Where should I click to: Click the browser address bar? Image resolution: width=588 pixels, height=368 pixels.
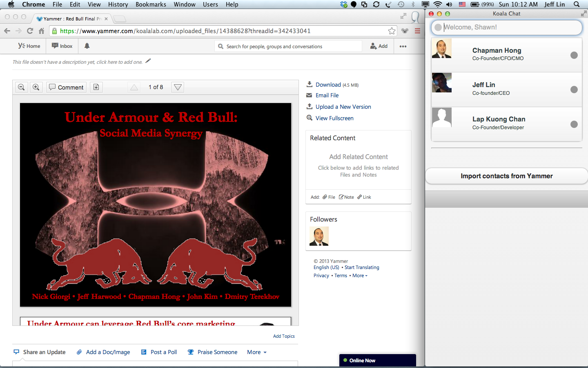[x=223, y=31]
